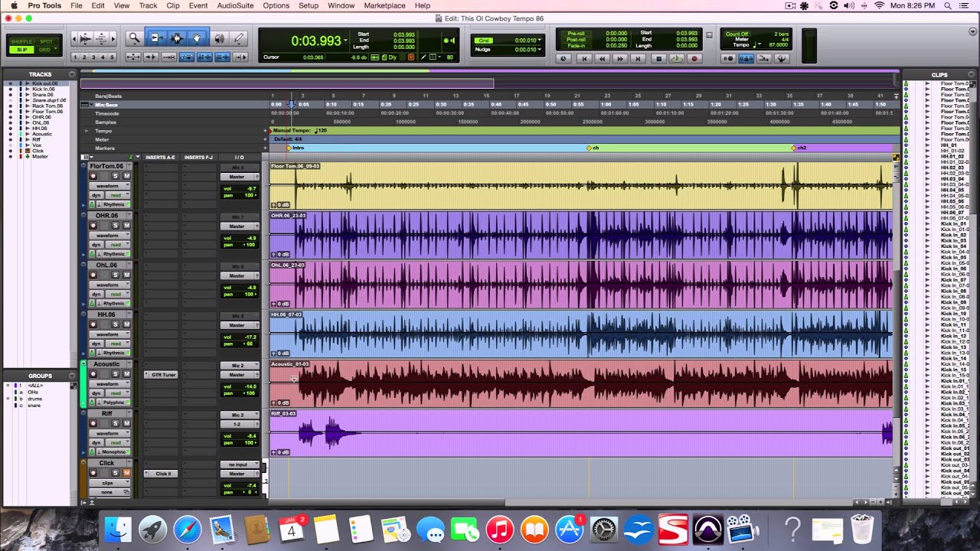980x551 pixels.
Task: Select the Selector waveform tool
Action: click(177, 38)
